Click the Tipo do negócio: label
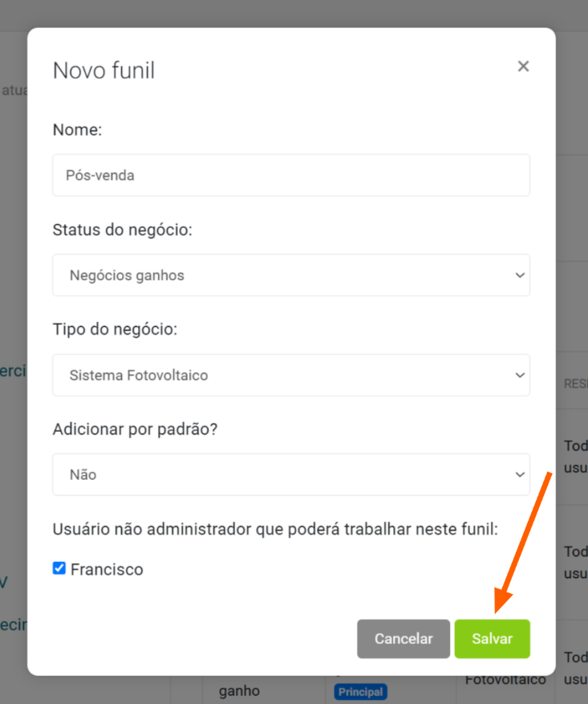Screen dimensions: 588x704 point(116,330)
